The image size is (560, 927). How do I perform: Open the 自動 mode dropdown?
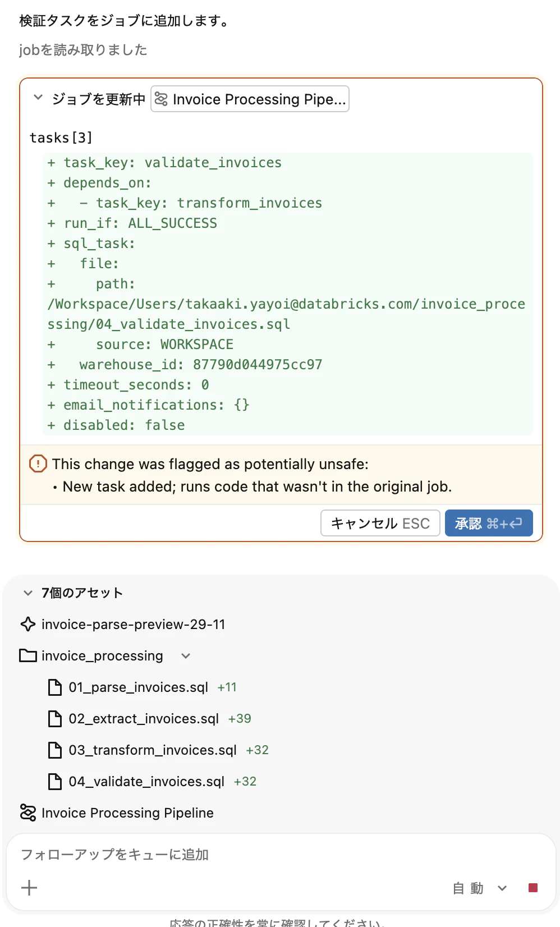click(480, 888)
